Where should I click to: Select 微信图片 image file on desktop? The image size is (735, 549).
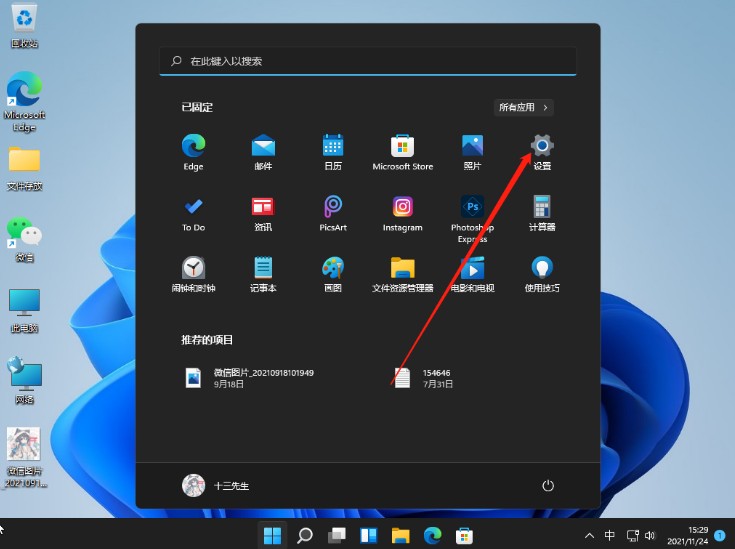24,458
